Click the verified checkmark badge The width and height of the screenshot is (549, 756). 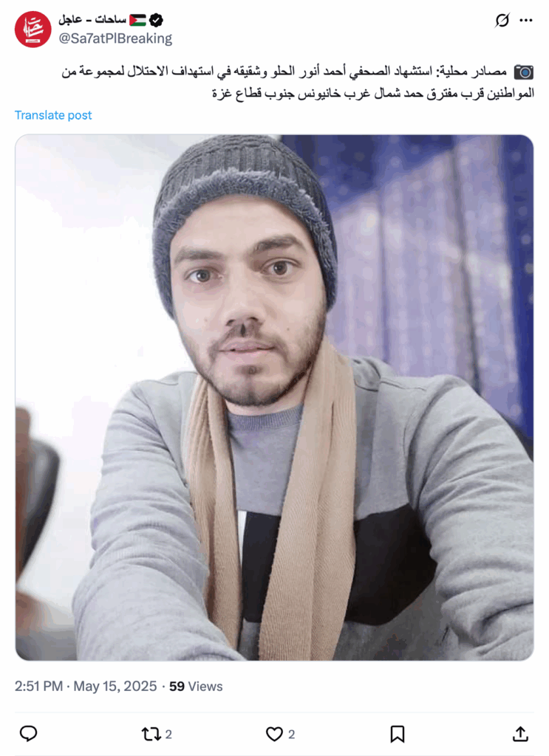tap(156, 20)
